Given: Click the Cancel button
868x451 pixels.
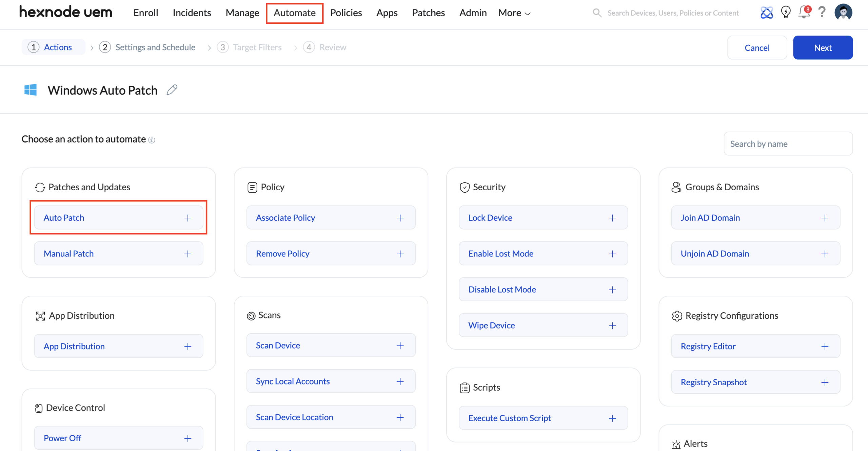Looking at the screenshot, I should [757, 47].
